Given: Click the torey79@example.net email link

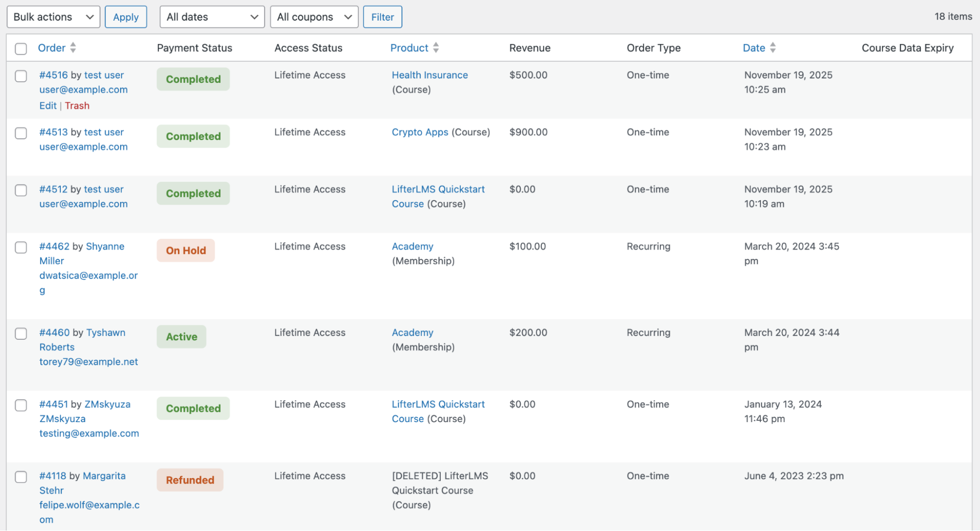Looking at the screenshot, I should [89, 361].
